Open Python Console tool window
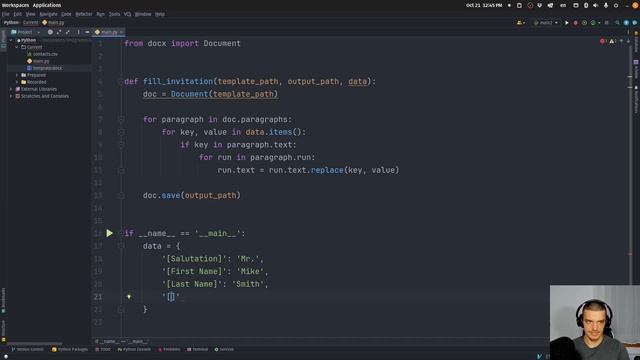 point(134,349)
